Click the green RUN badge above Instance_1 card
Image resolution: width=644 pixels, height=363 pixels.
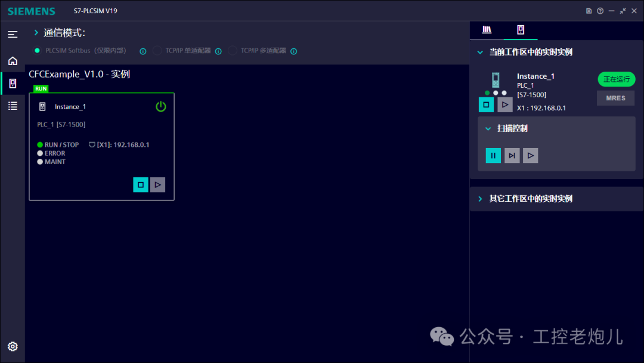(x=41, y=89)
